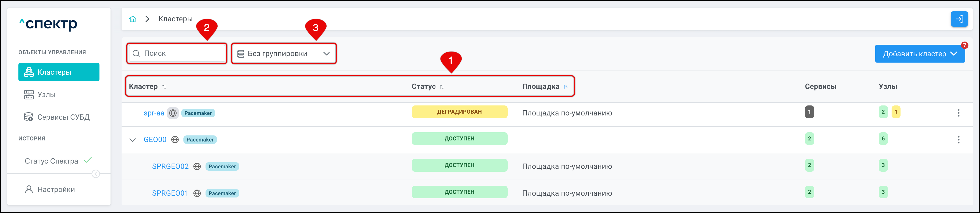Open the three-dot menu for GEO00 row
The height and width of the screenshot is (213, 980).
tap(958, 140)
